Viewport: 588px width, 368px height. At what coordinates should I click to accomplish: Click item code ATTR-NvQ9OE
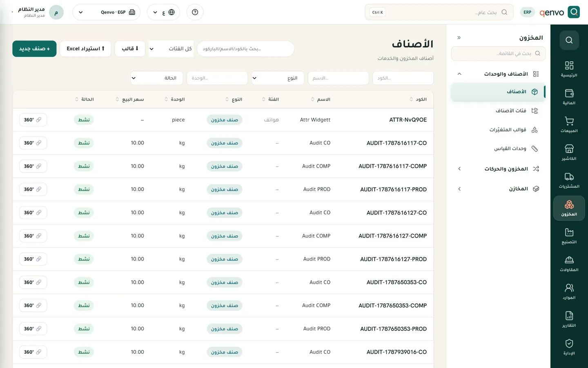tap(408, 120)
